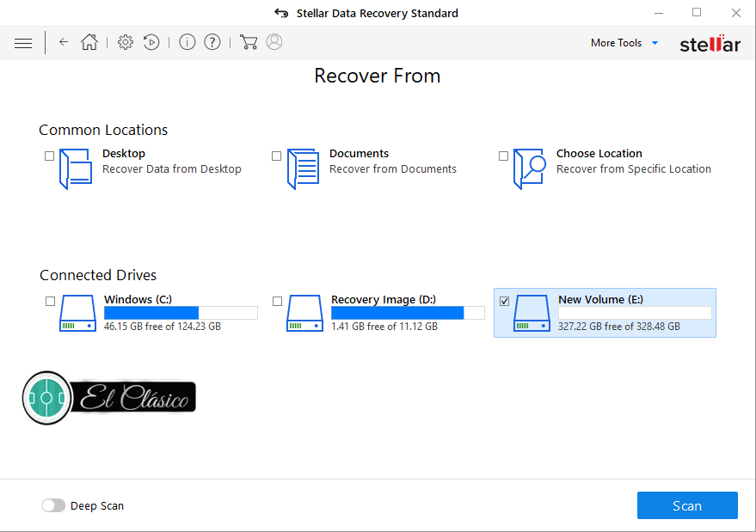
Task: Maximize the Stellar Data Recovery window
Action: tap(697, 13)
